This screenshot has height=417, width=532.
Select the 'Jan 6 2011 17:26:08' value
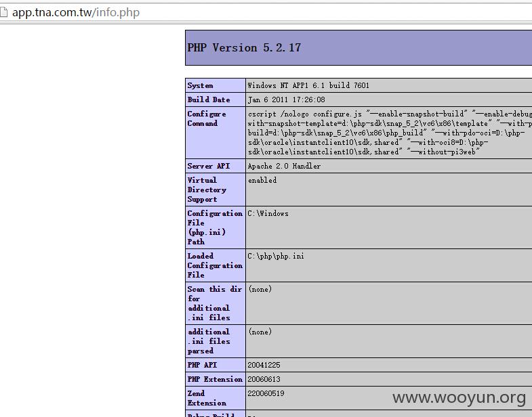coord(287,100)
